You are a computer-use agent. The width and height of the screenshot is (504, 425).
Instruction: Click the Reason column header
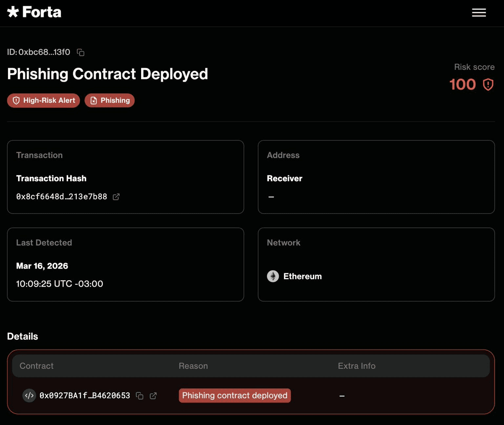193,366
